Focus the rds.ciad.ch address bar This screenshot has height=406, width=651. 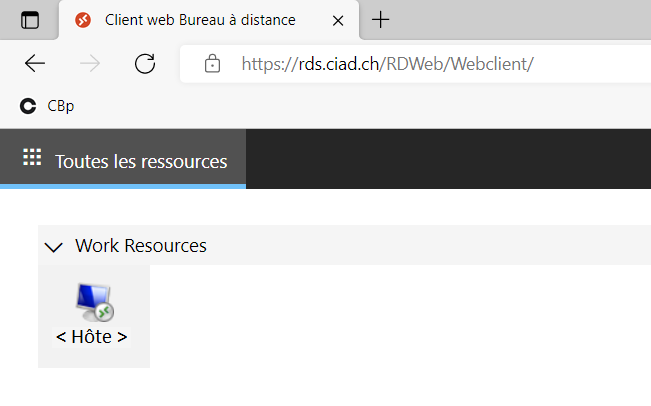click(415, 64)
